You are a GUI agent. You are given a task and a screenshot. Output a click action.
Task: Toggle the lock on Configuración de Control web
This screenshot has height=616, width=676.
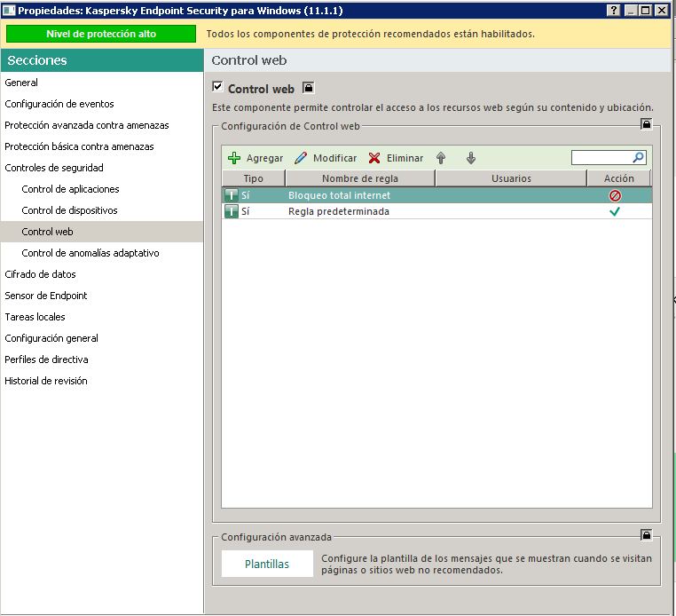647,125
